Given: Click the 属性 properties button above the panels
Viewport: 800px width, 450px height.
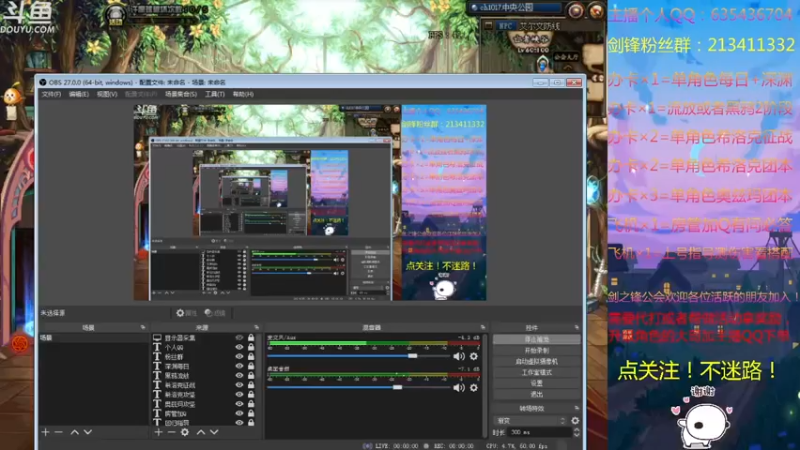Looking at the screenshot, I should point(186,313).
